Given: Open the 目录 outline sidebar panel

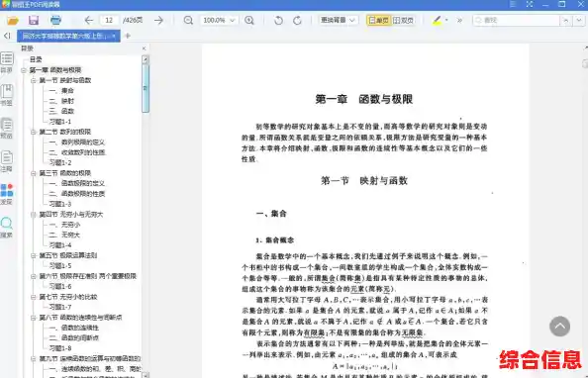Looking at the screenshot, I should pos(7,62).
